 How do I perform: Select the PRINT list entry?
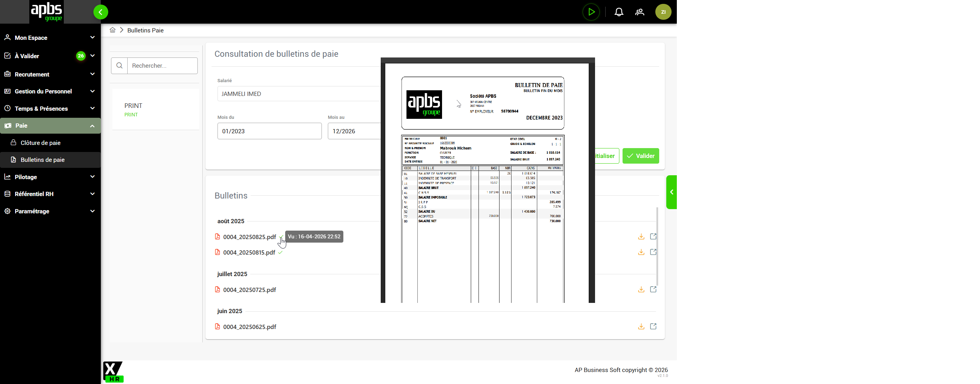click(155, 110)
